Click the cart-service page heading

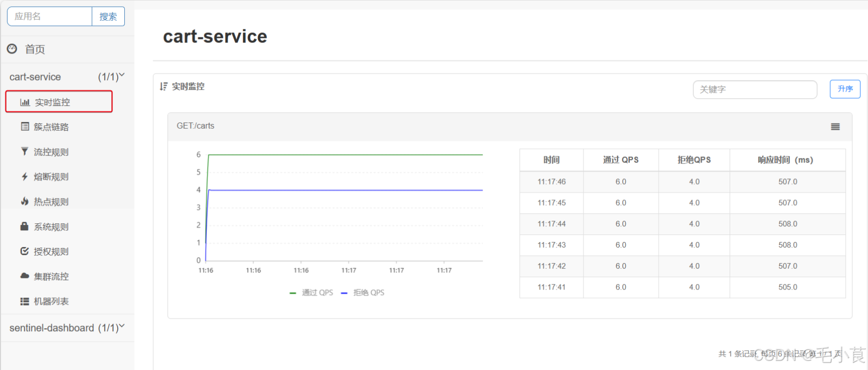point(215,36)
